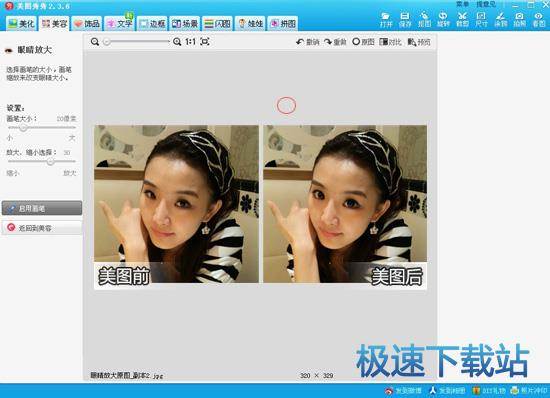
Task: Switch to the 美容 (beauty) tab
Action: click(54, 23)
